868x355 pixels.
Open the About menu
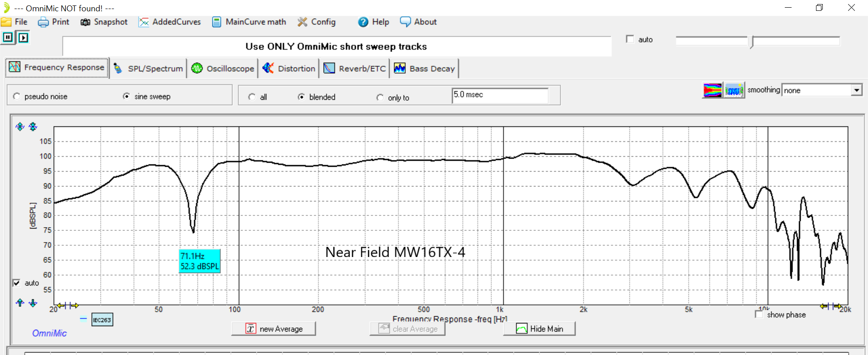click(x=419, y=22)
